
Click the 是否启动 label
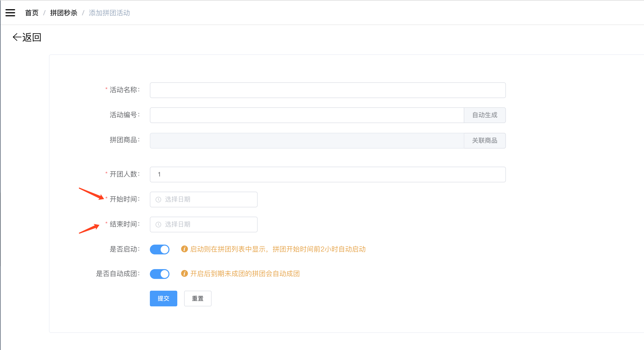point(125,249)
